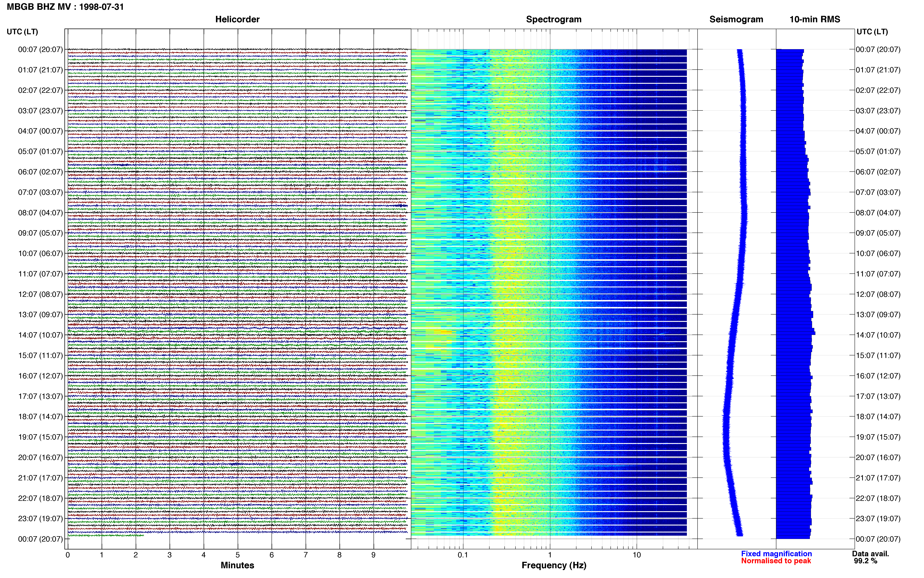Click left time label 10:07 (06:07)
The height and width of the screenshot is (578, 924).
coord(40,253)
